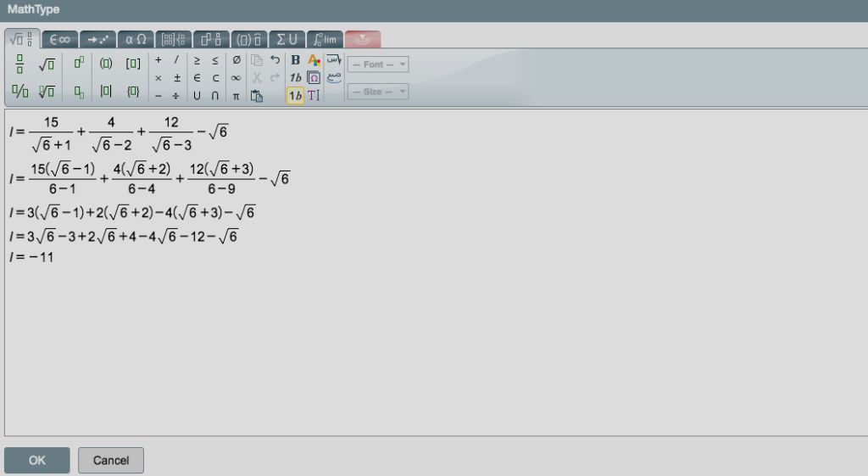This screenshot has width=868, height=476.
Task: Insert a square root template
Action: tap(47, 64)
